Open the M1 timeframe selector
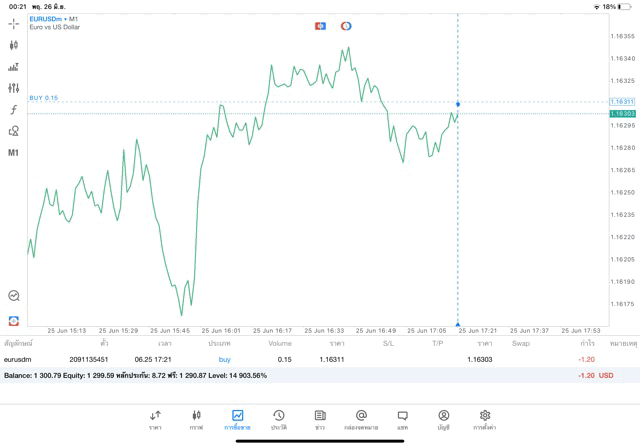 point(13,153)
